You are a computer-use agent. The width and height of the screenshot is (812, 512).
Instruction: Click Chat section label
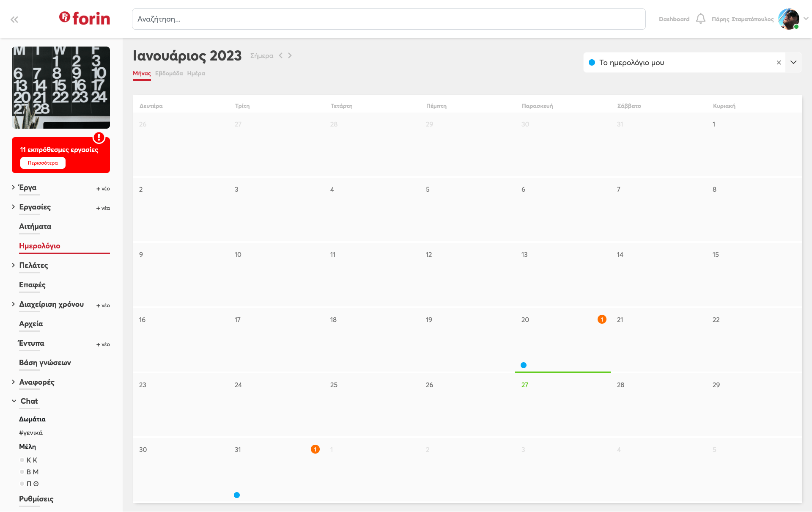point(29,401)
